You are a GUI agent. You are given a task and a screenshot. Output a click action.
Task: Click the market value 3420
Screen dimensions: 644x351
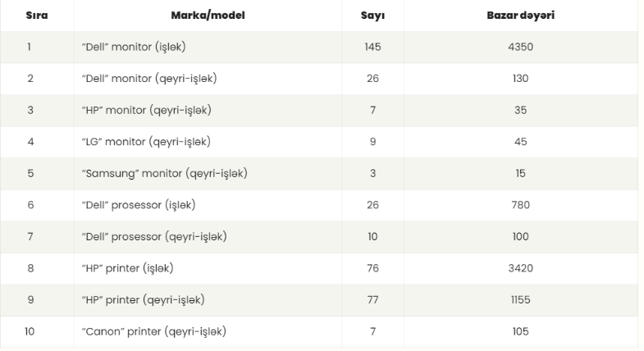(x=520, y=268)
